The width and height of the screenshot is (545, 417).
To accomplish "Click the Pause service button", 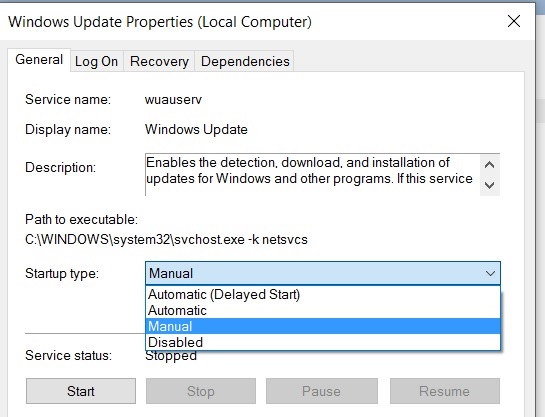I will (x=322, y=391).
